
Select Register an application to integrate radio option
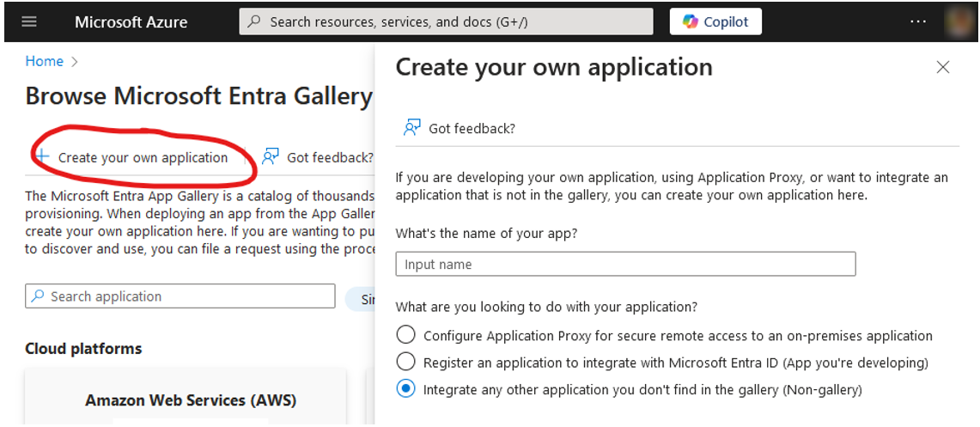coord(406,362)
